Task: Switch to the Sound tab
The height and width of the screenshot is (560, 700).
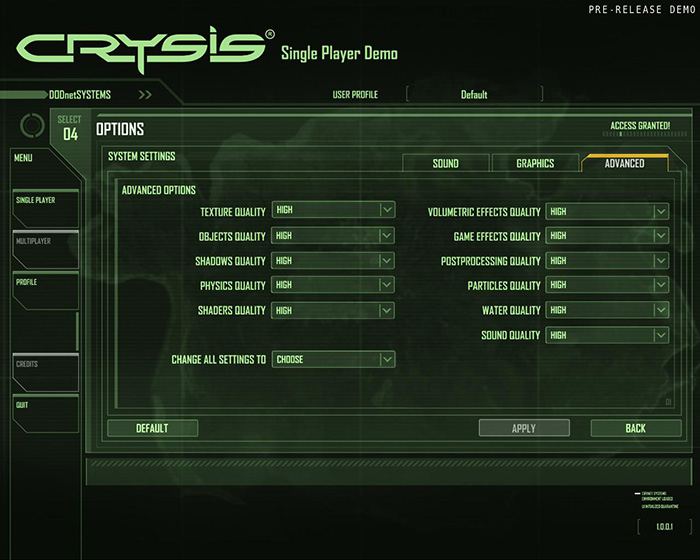Action: tap(446, 163)
